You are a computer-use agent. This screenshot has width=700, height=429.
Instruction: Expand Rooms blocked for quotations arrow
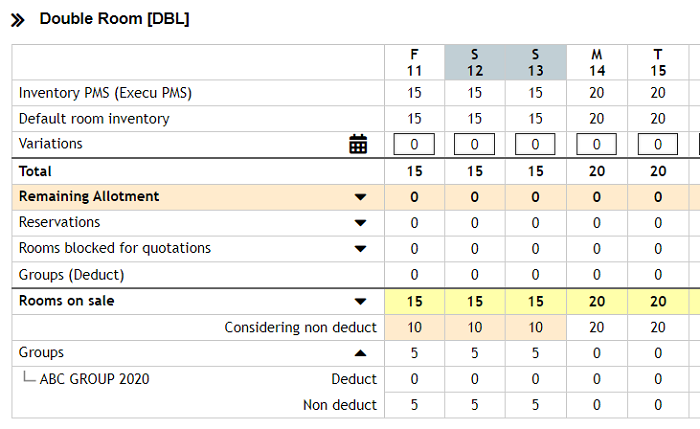[360, 249]
